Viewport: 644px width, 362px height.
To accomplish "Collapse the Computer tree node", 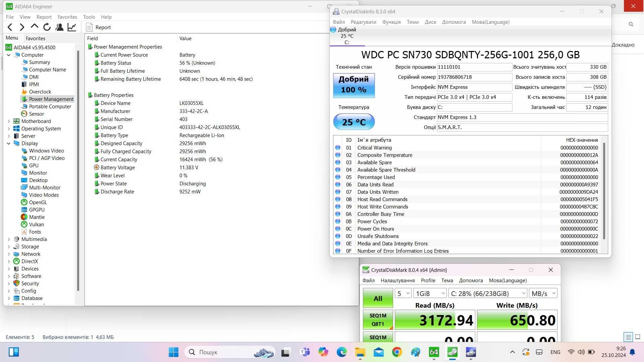I will (9, 55).
